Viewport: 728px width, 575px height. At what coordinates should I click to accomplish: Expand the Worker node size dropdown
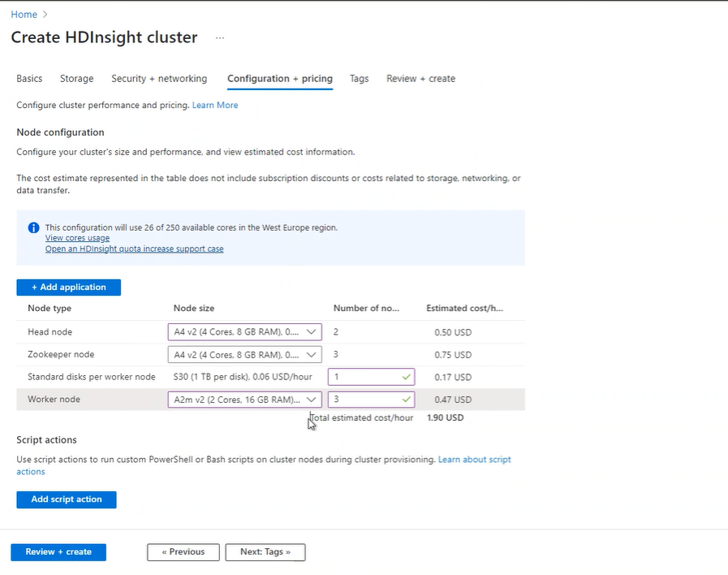click(x=244, y=400)
